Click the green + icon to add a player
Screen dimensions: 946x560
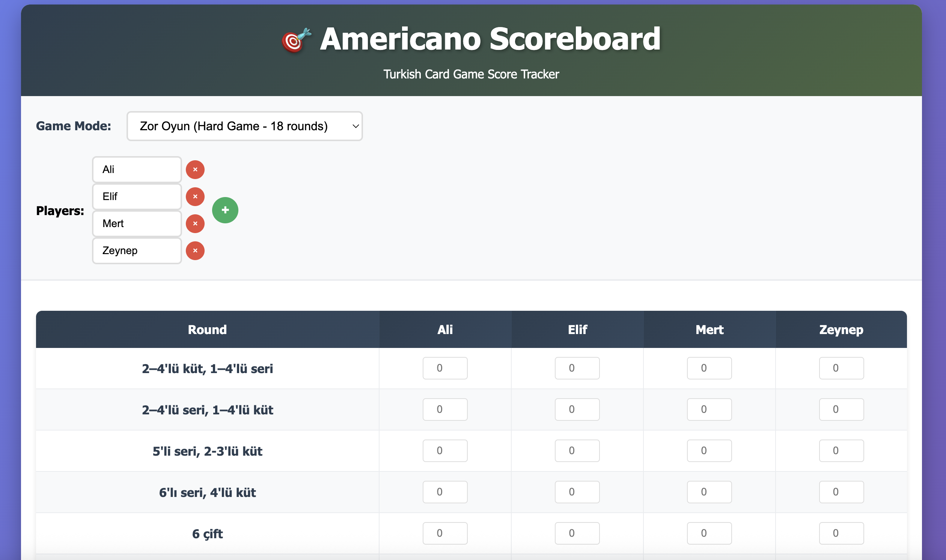click(225, 210)
